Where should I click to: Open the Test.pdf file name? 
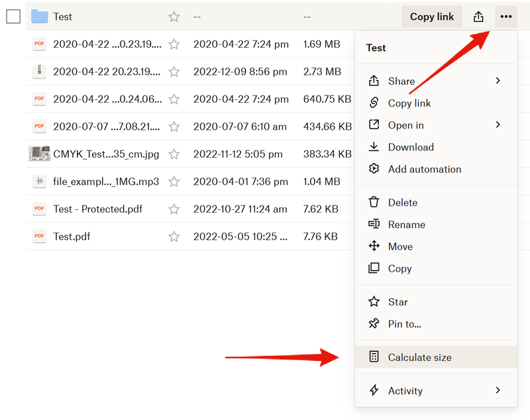click(x=72, y=236)
